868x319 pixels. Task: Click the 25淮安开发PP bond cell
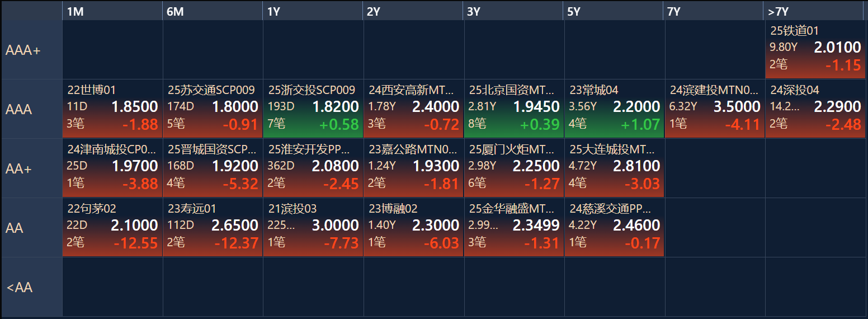pyautogui.click(x=313, y=168)
